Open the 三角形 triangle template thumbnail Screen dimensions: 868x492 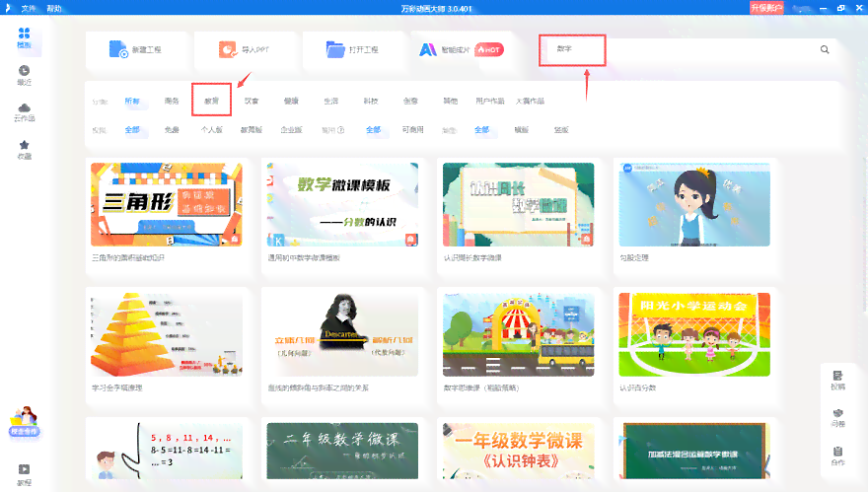click(x=167, y=204)
